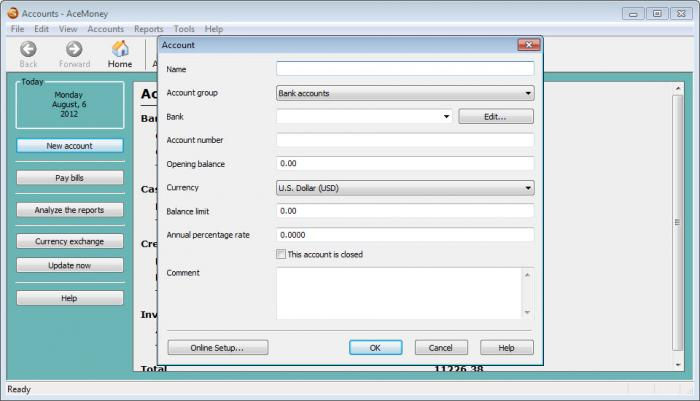Click the Account number field
The image size is (700, 401).
click(x=405, y=140)
